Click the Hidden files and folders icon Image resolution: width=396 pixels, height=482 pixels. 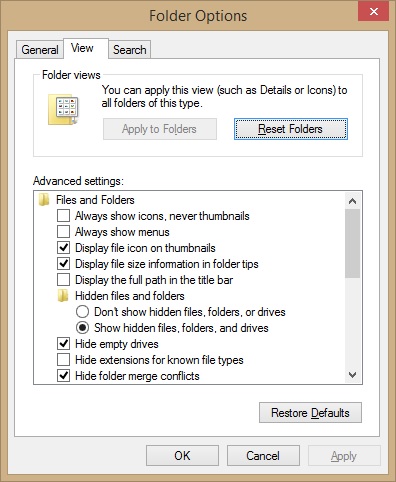[x=63, y=296]
